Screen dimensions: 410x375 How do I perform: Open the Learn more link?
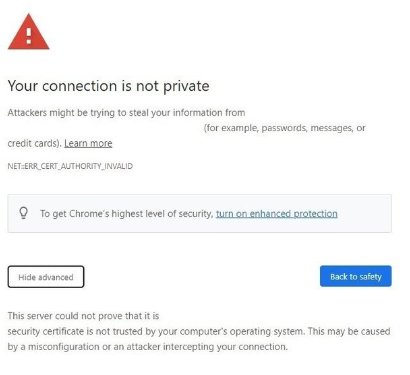pos(88,143)
